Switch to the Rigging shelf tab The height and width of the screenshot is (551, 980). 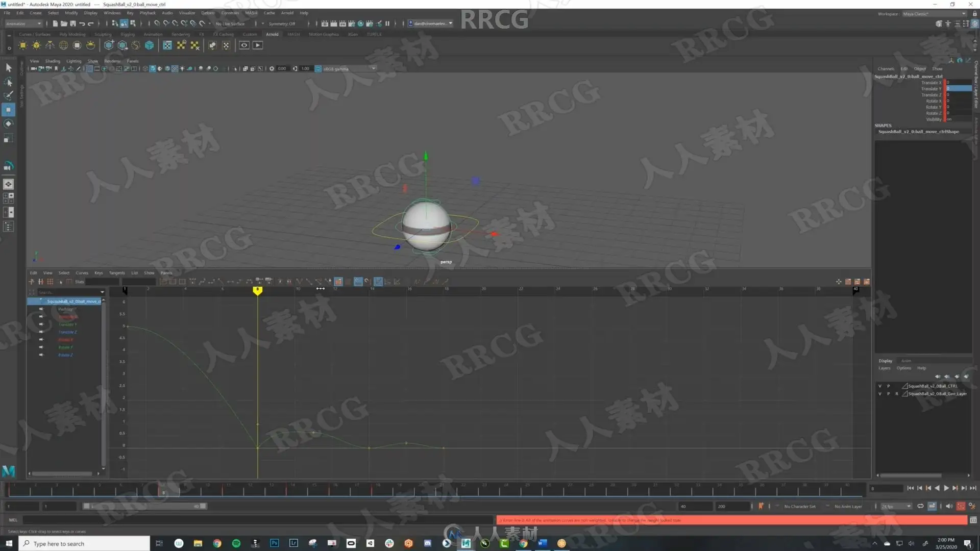point(127,34)
